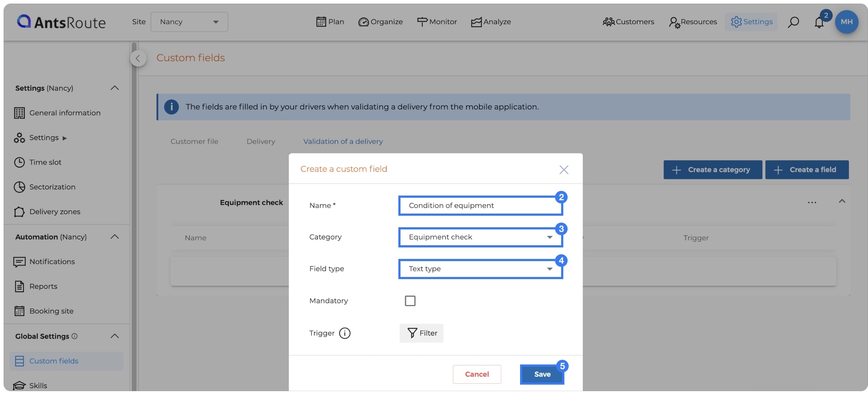Open the Delivery zones page
Viewport: 868px width, 394px height.
[47, 212]
